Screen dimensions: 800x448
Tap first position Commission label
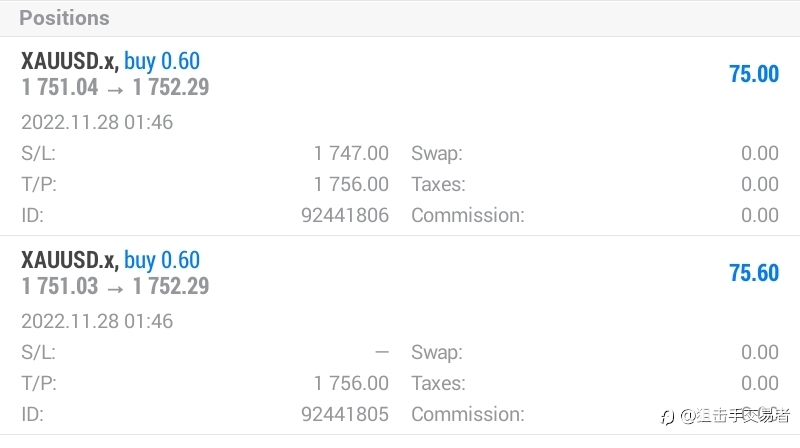pyautogui.click(x=468, y=215)
